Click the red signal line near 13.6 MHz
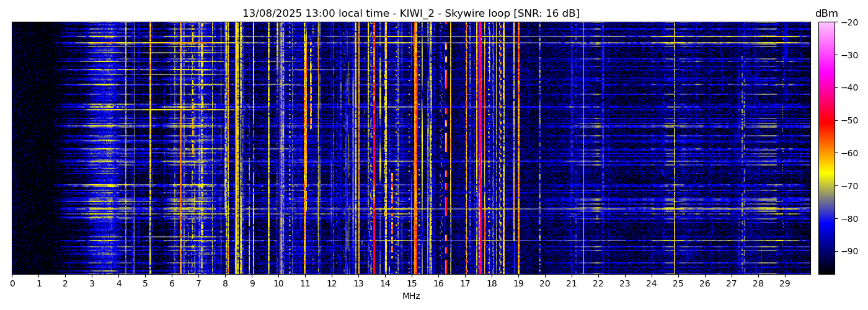The height and width of the screenshot is (310, 868). [374, 149]
